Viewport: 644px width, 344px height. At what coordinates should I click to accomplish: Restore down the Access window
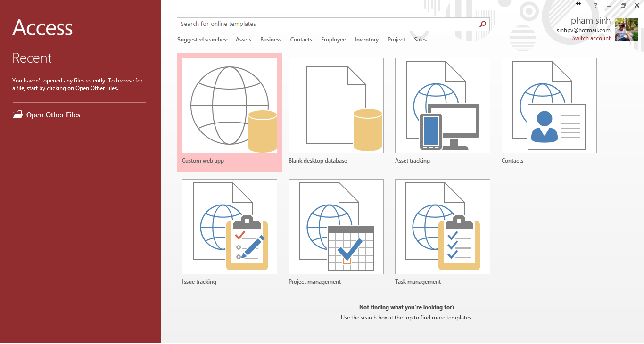623,5
